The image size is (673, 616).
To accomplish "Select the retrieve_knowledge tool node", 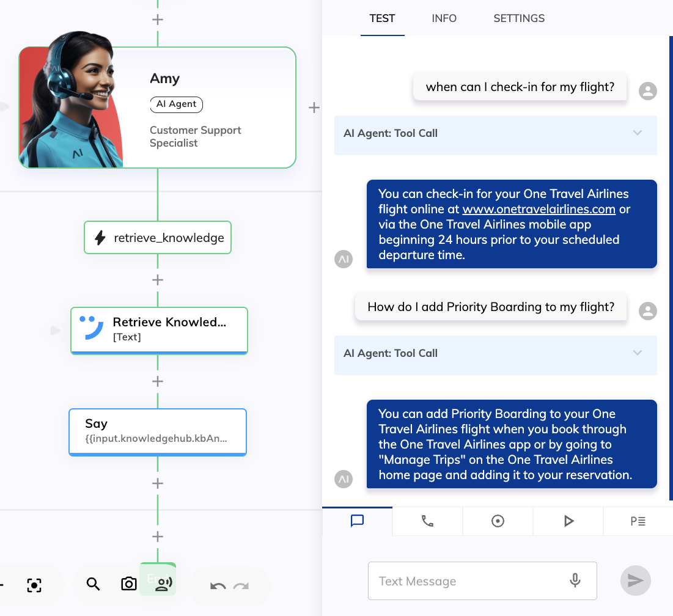I will point(158,238).
